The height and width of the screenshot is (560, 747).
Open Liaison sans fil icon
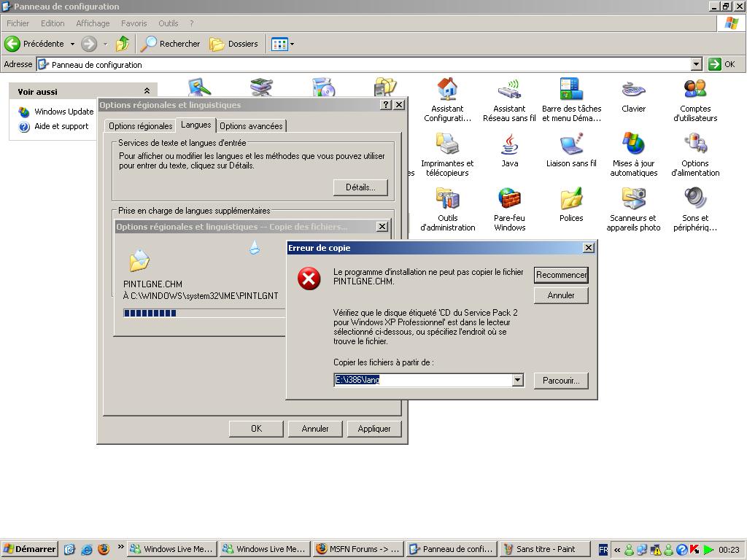(571, 144)
